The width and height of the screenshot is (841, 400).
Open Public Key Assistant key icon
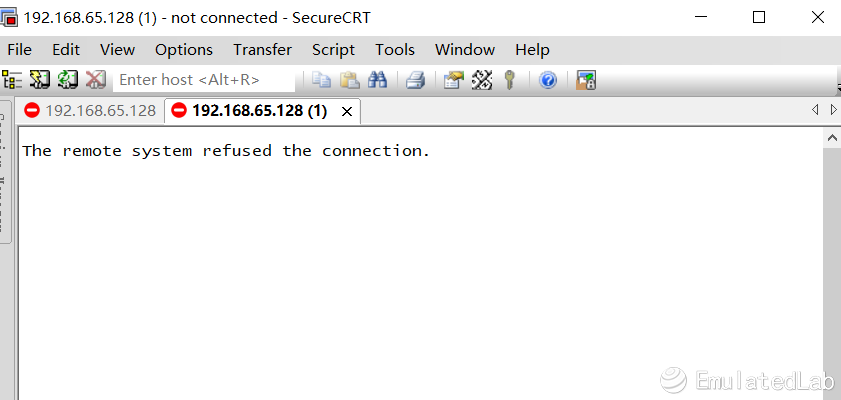pos(510,80)
